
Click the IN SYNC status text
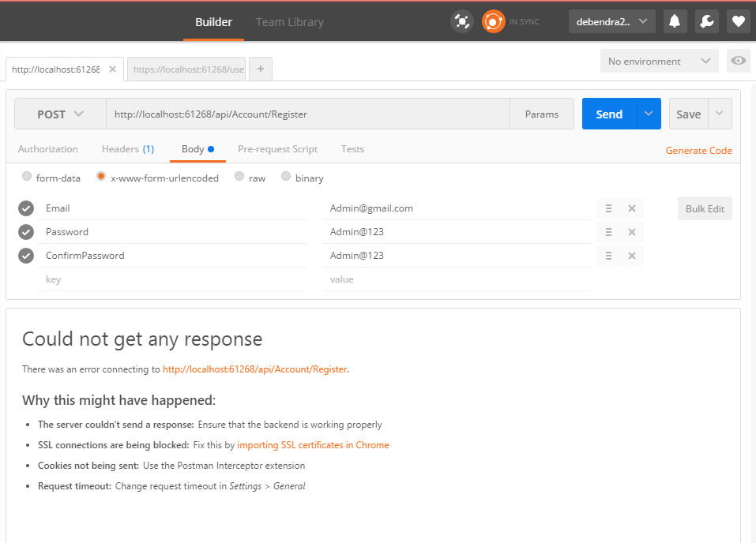pos(524,21)
